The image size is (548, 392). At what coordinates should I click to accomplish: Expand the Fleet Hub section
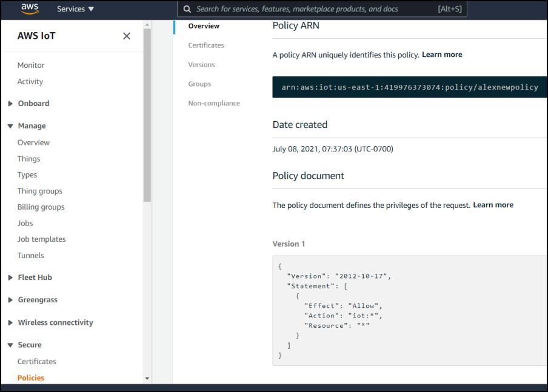10,277
